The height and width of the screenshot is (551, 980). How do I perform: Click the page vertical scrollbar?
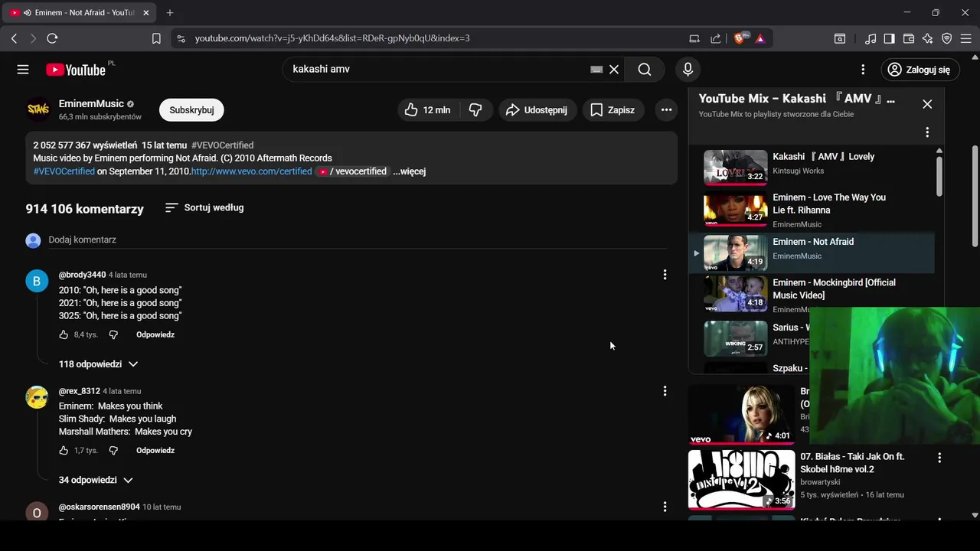pyautogui.click(x=975, y=195)
